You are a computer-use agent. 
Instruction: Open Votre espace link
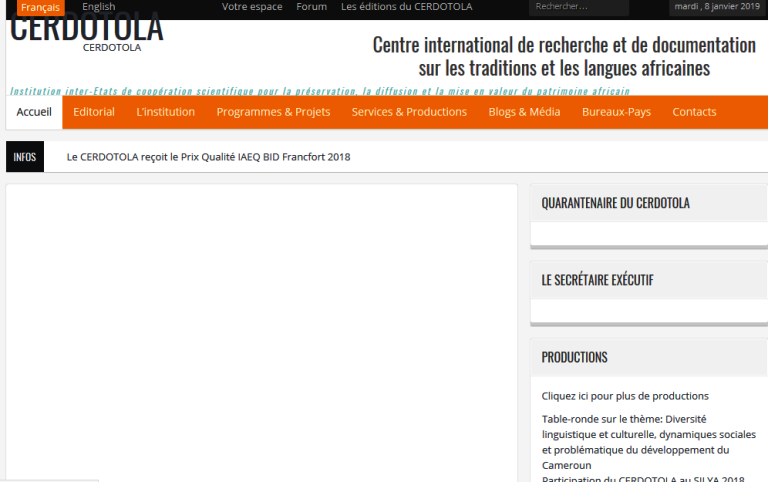(x=252, y=7)
